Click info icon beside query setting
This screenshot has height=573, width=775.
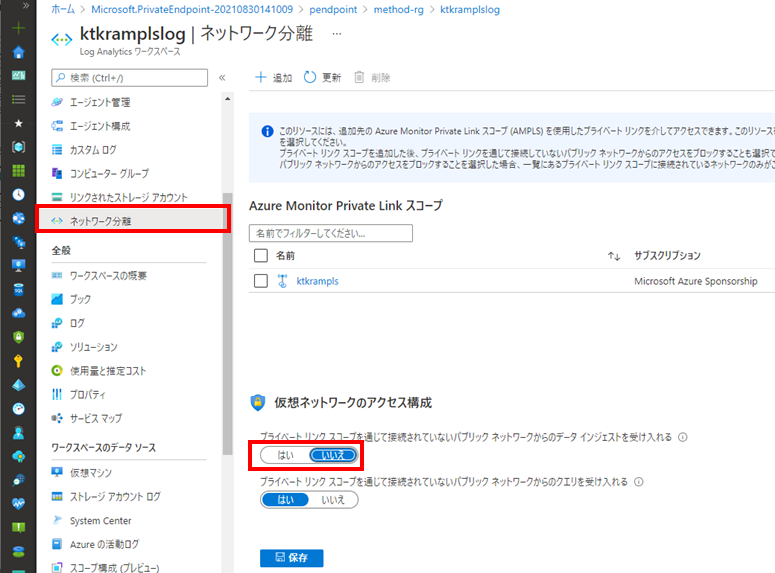(x=639, y=482)
